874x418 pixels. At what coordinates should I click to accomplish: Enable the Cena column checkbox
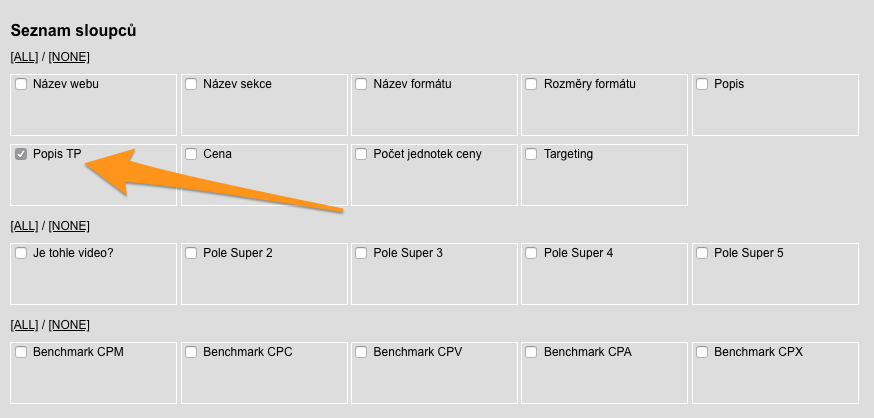[x=191, y=155]
